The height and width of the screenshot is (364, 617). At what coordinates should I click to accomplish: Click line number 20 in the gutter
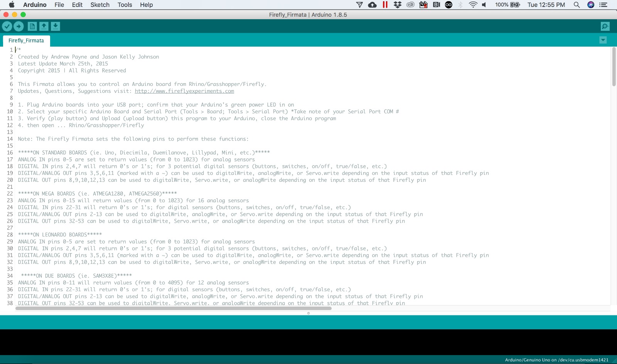tap(10, 180)
